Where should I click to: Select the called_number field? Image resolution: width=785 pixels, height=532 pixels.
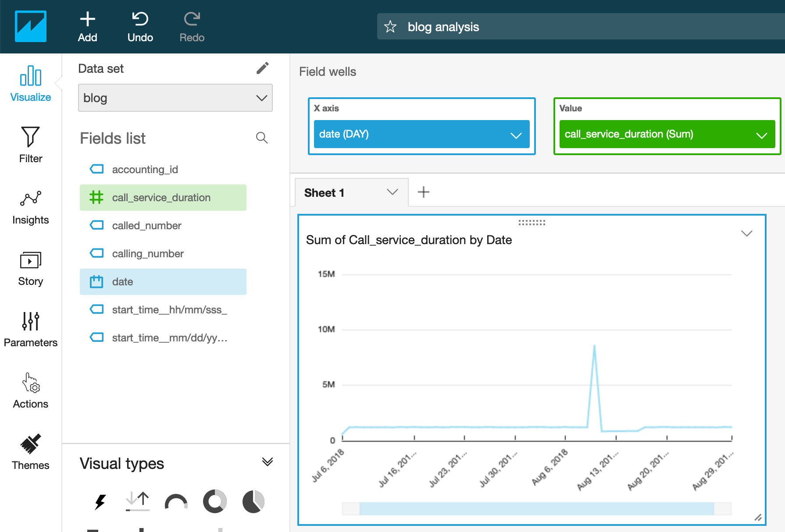pos(163,226)
